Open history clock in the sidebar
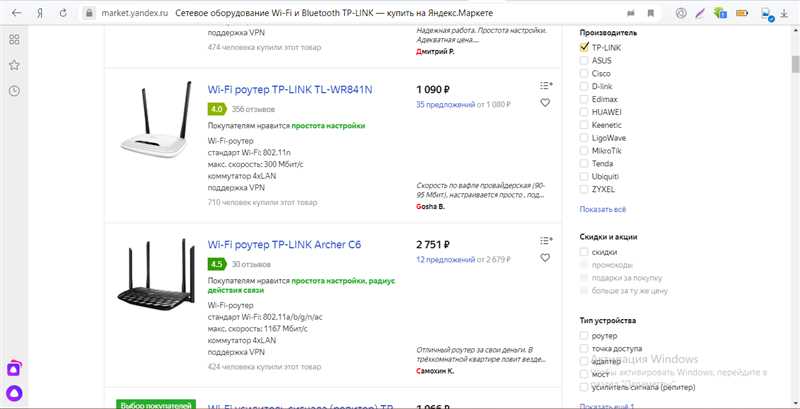 point(14,91)
